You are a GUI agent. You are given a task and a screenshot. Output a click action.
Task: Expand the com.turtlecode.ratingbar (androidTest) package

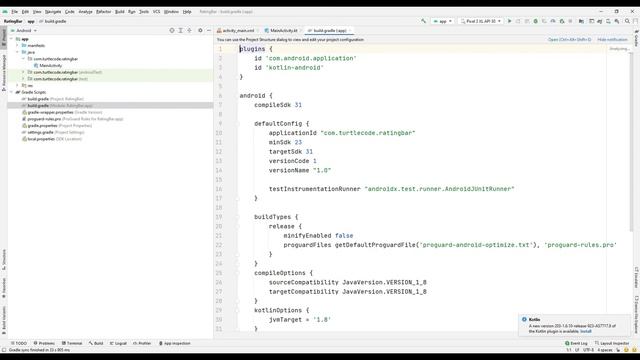click(23, 72)
